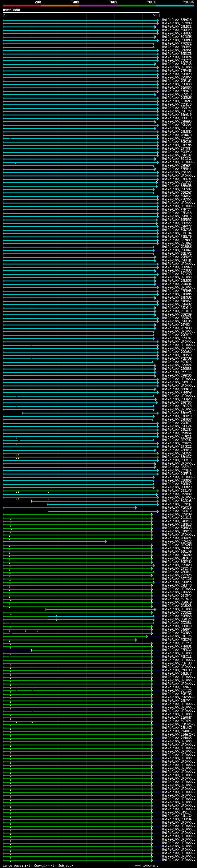Click the UniRef100_C0PMR4 label
This screenshot has height=868, width=197.
[177, 57]
